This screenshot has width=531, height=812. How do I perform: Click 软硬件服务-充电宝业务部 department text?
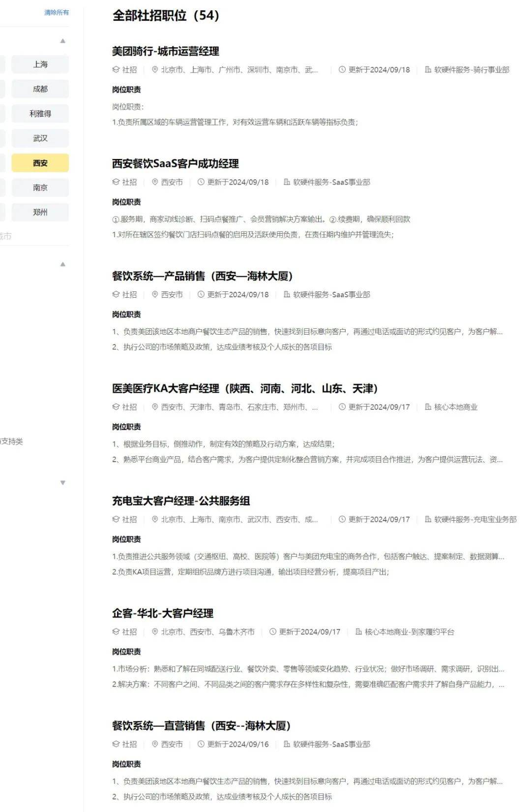click(x=475, y=520)
